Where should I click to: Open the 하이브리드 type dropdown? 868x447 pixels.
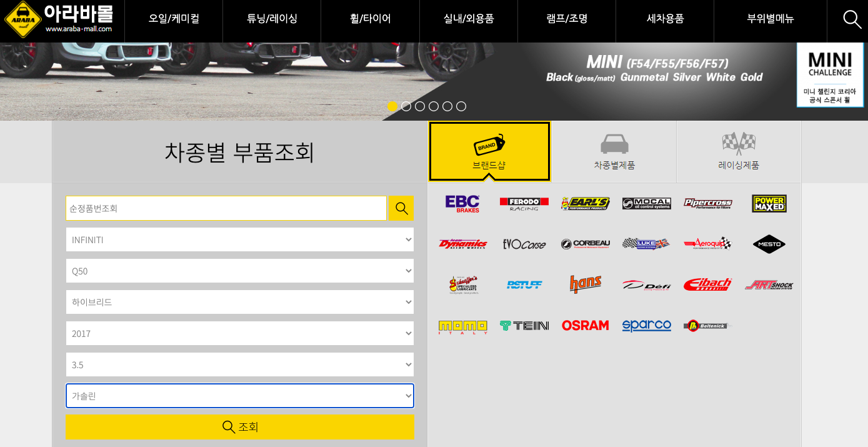(240, 302)
